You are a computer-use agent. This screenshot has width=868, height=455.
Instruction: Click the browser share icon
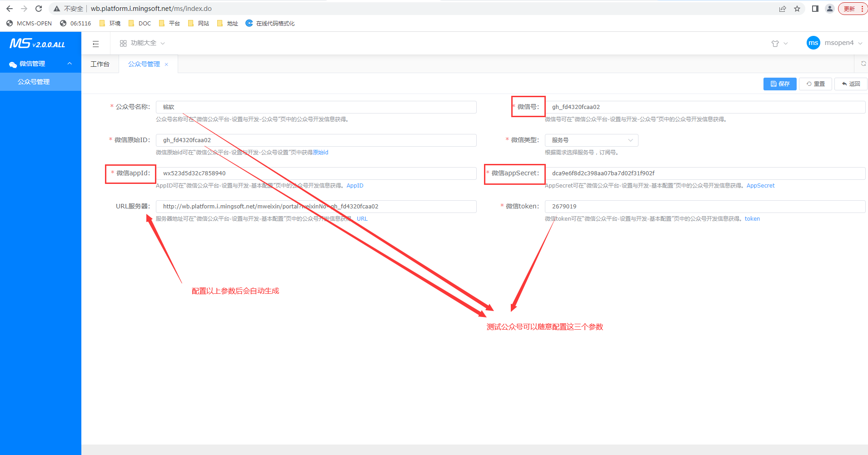coord(783,9)
